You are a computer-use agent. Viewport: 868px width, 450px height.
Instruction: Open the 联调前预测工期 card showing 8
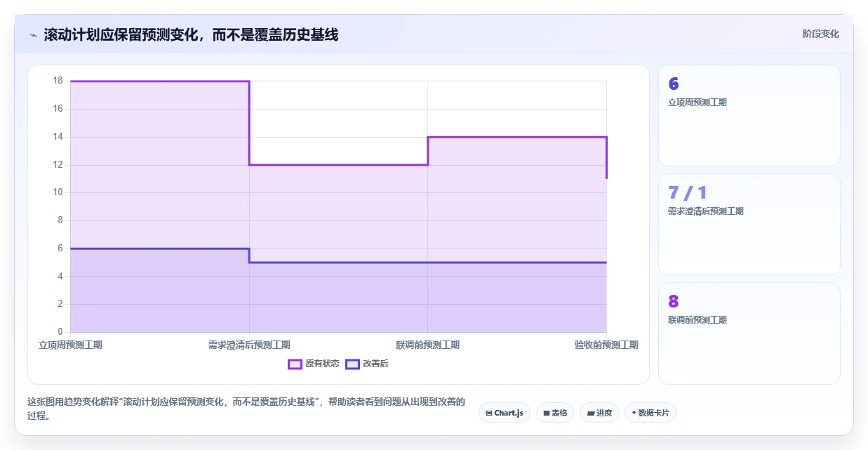(749, 333)
